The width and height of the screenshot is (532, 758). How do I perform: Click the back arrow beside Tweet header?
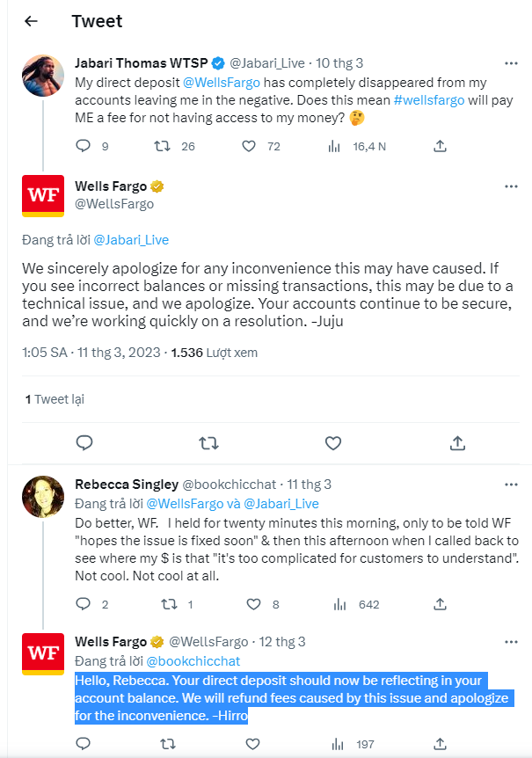[31, 21]
